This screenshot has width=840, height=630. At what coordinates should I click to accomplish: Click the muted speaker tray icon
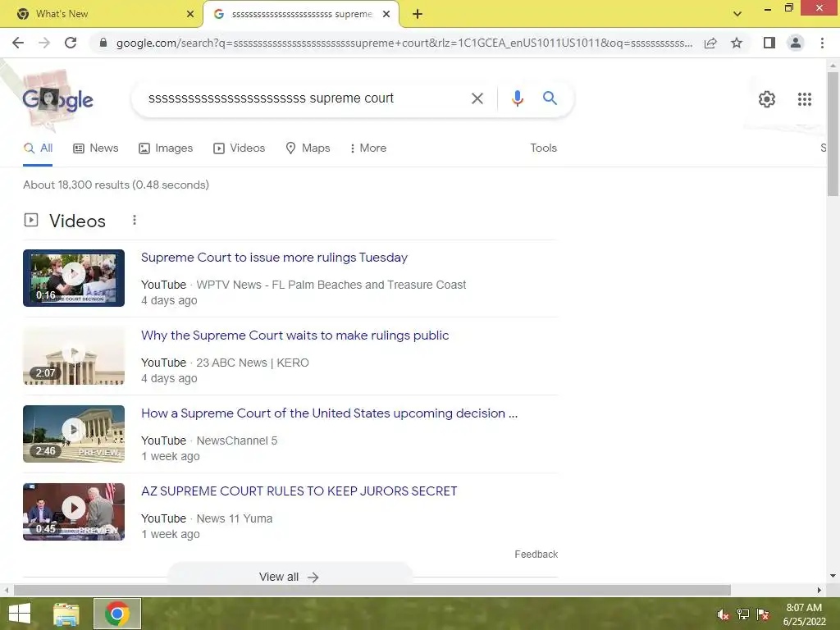tap(724, 614)
